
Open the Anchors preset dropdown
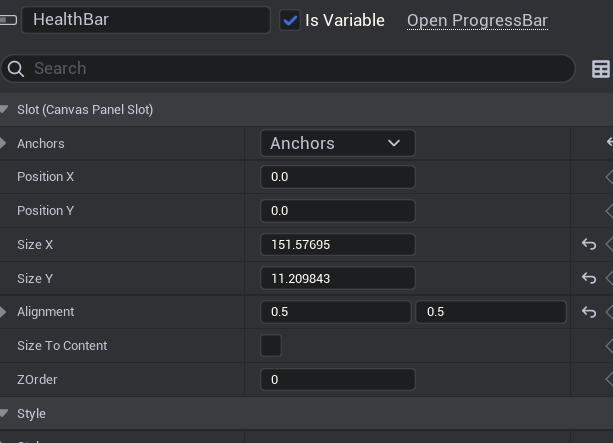tap(337, 143)
